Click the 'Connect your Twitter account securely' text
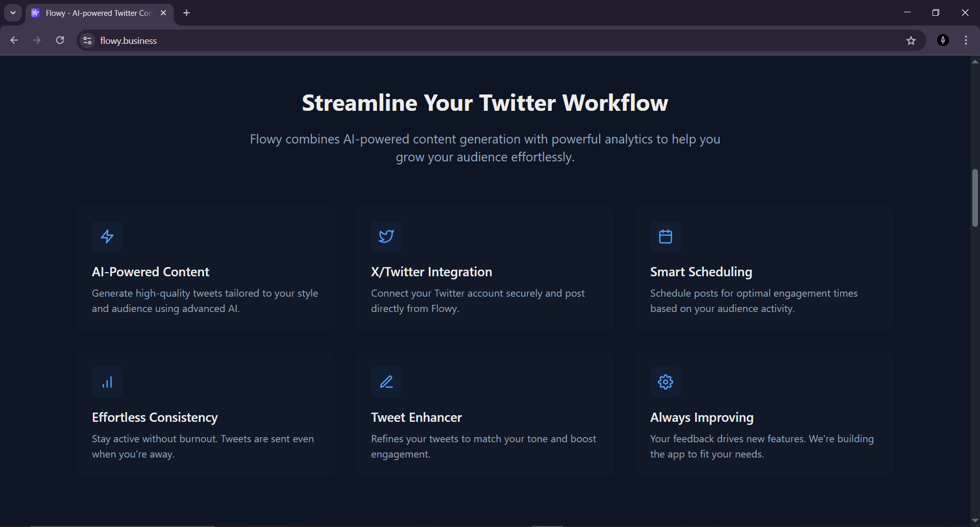Image resolution: width=980 pixels, height=527 pixels. pos(478,301)
